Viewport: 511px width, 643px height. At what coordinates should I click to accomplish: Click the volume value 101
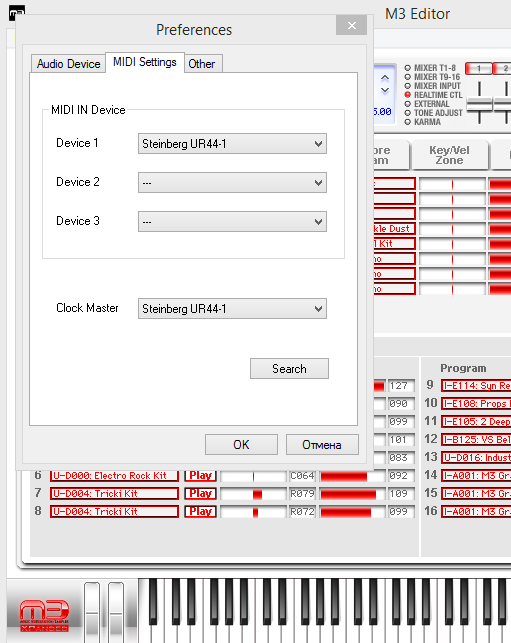[x=401, y=440]
